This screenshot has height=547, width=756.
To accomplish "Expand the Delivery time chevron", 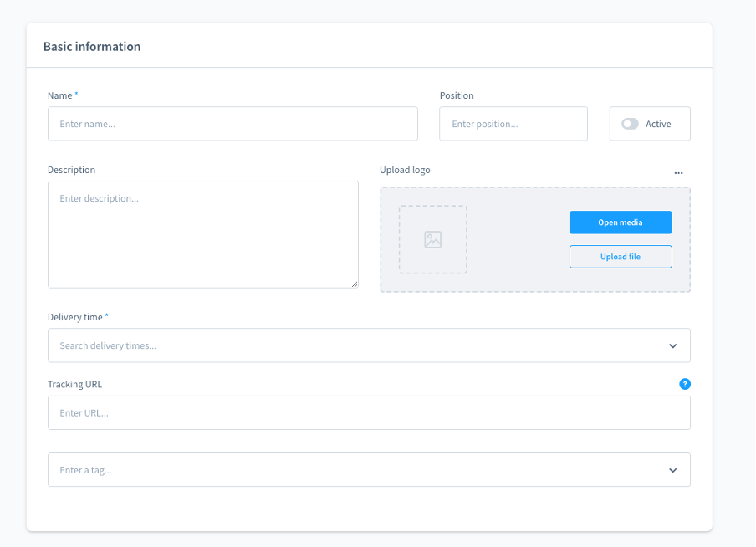I will pyautogui.click(x=673, y=346).
